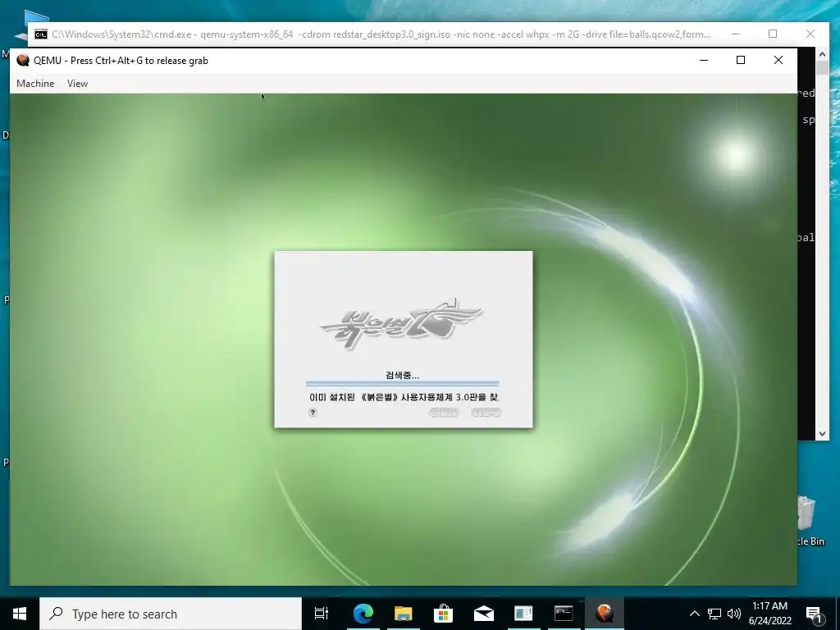Launch Microsoft Edge from the taskbar
This screenshot has height=630, width=840.
point(363,614)
